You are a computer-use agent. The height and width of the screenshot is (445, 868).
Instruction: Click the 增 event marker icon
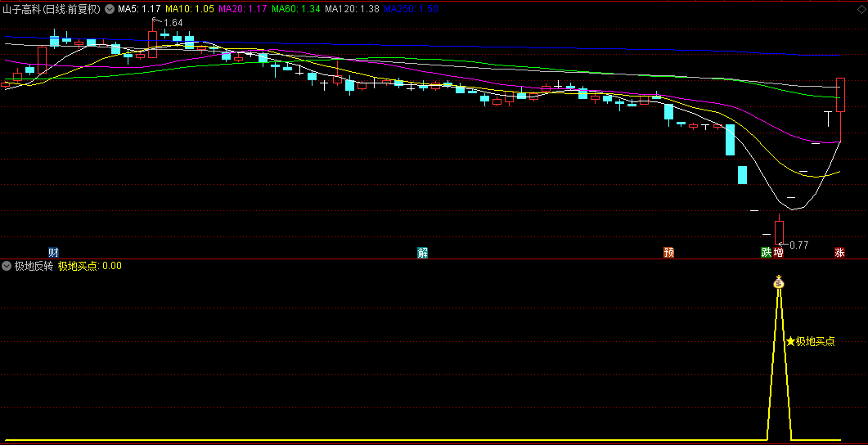(778, 253)
